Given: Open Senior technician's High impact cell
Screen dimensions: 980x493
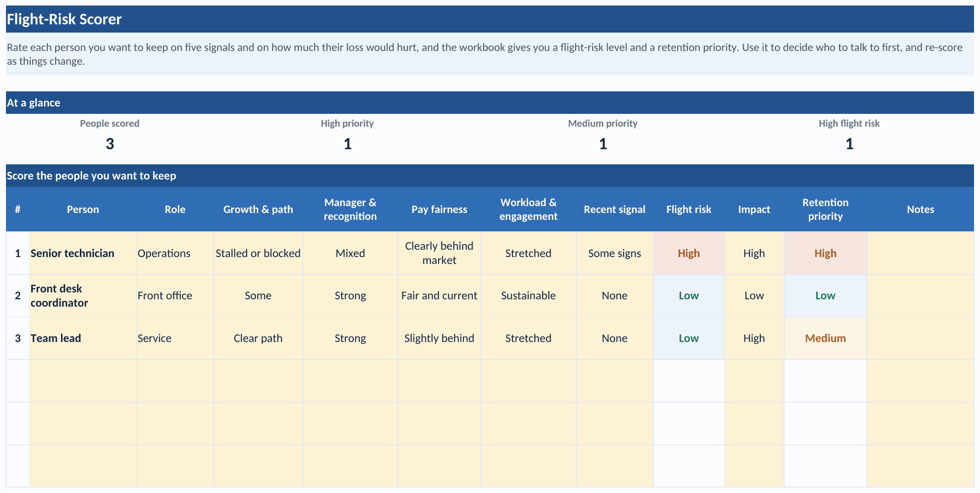Looking at the screenshot, I should tap(754, 253).
